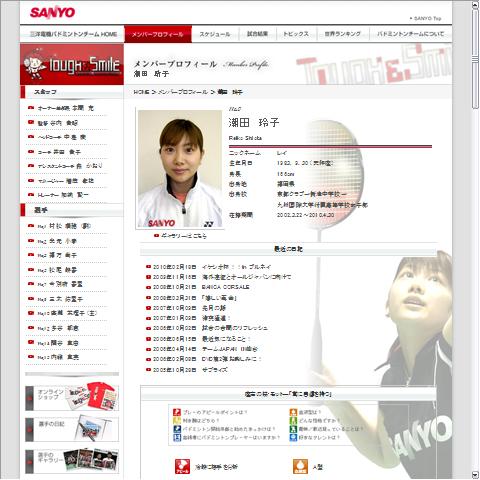The height and width of the screenshot is (480, 480).
Task: Select the メンバープロフィール tab
Action: coord(158,34)
